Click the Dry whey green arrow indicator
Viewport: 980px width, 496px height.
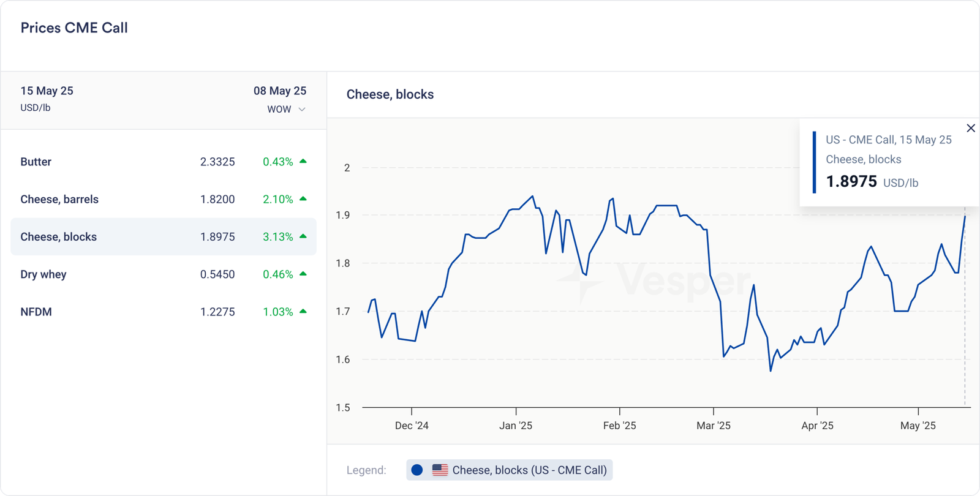pyautogui.click(x=303, y=274)
